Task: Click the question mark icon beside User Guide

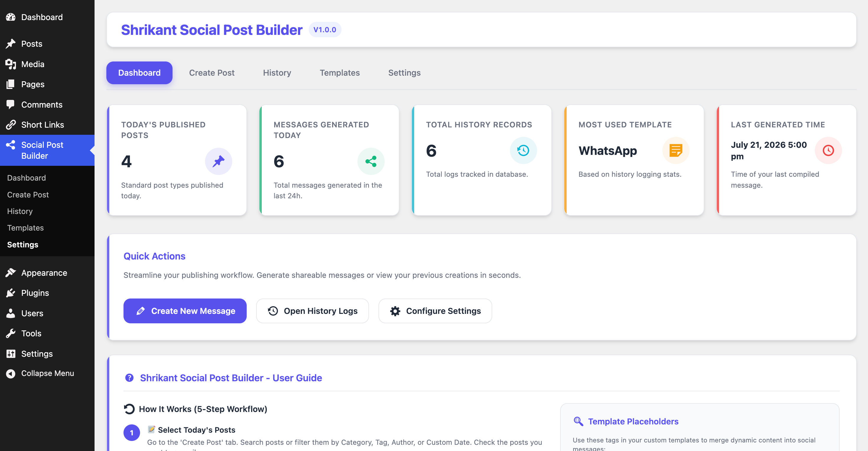Action: click(129, 378)
